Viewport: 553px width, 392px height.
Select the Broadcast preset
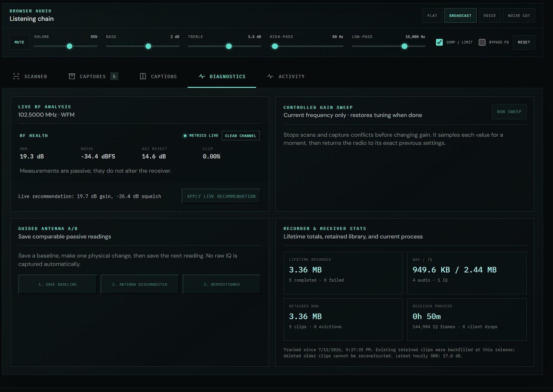pos(460,16)
